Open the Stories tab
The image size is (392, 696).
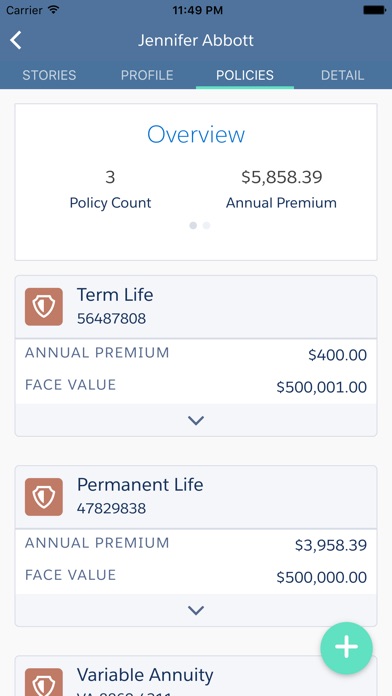point(49,75)
